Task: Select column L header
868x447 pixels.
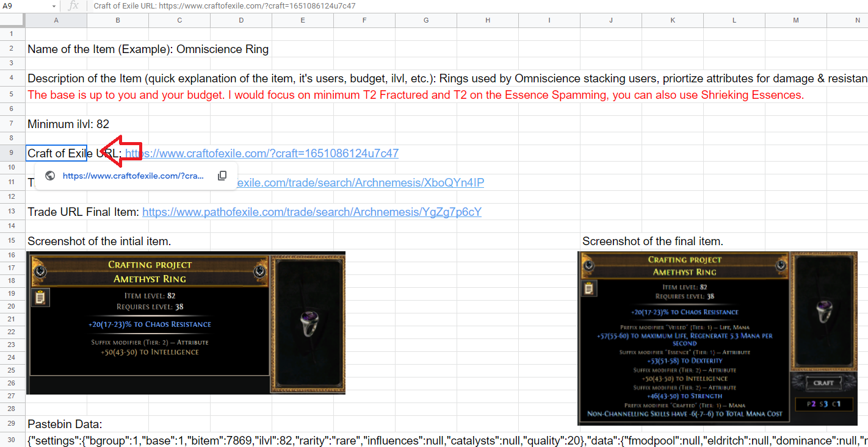Action: [734, 20]
